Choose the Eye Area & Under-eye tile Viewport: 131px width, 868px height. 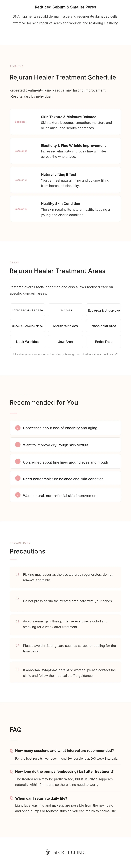pos(104,310)
